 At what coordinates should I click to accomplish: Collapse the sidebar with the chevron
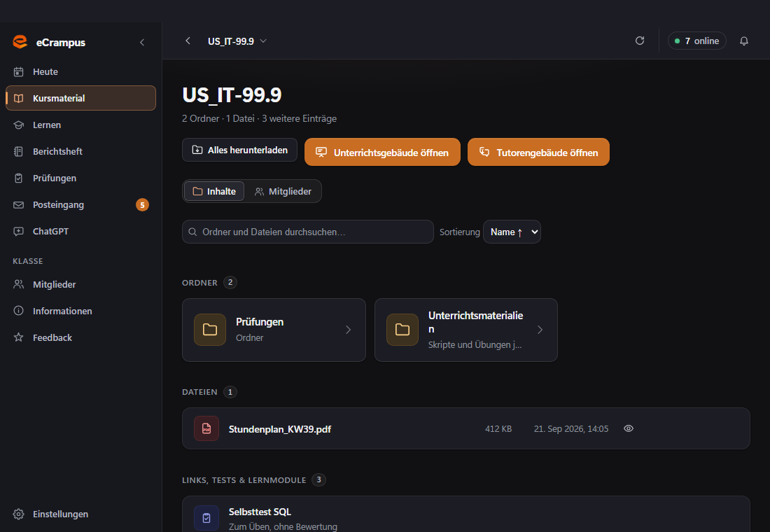(x=142, y=42)
